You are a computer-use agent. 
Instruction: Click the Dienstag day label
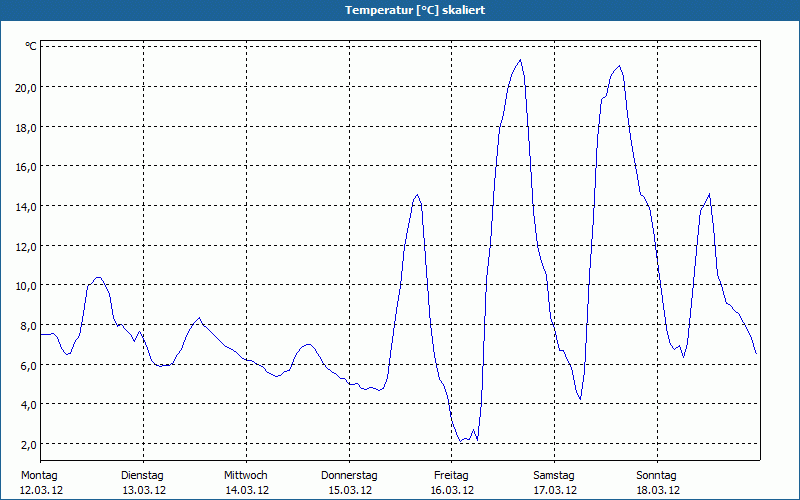coord(142,476)
